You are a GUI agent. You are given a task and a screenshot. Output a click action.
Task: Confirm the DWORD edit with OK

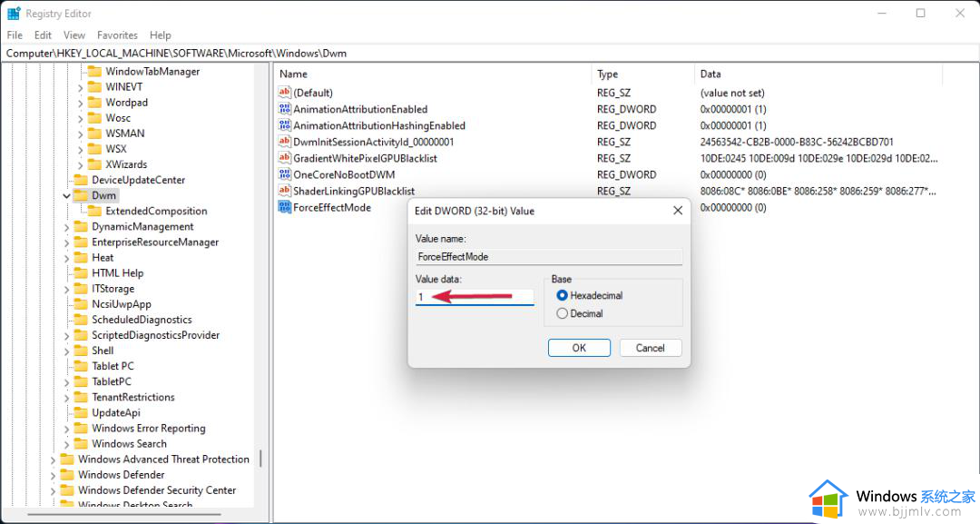pyautogui.click(x=579, y=348)
